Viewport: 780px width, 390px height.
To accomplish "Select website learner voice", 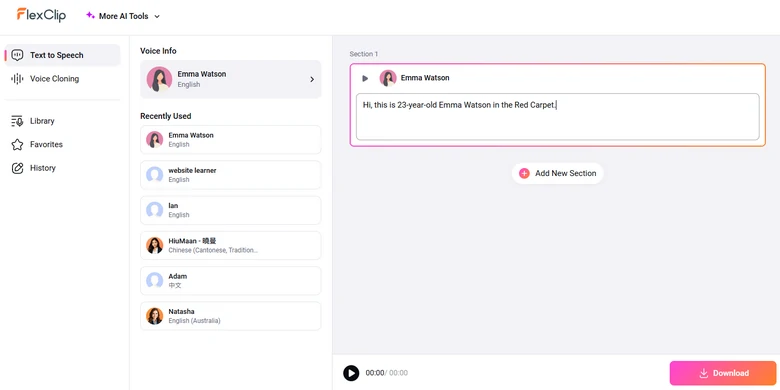I will 231,175.
